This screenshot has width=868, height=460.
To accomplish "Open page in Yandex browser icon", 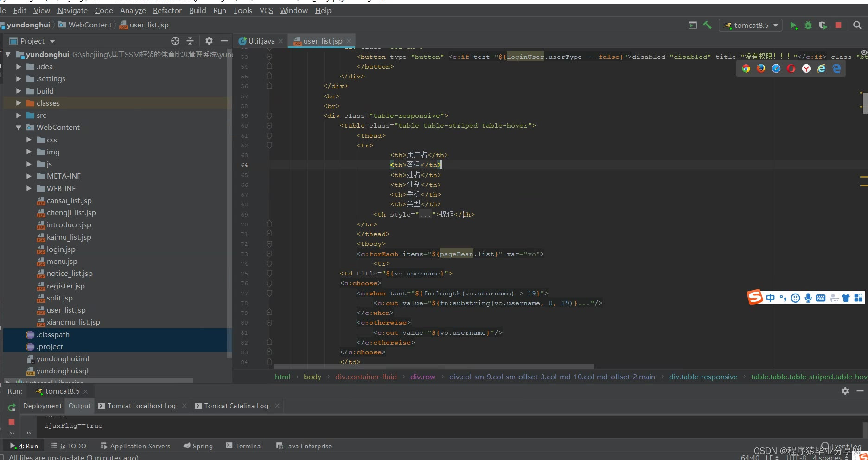I will (806, 69).
